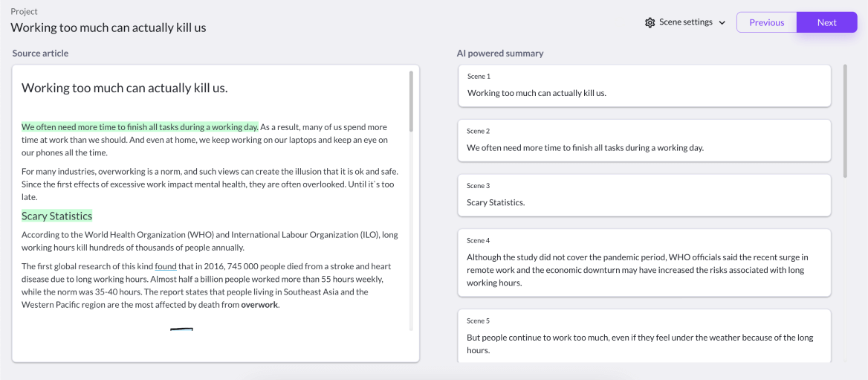The image size is (868, 380).
Task: Select Scene 4 card about WHO officials
Action: point(644,263)
